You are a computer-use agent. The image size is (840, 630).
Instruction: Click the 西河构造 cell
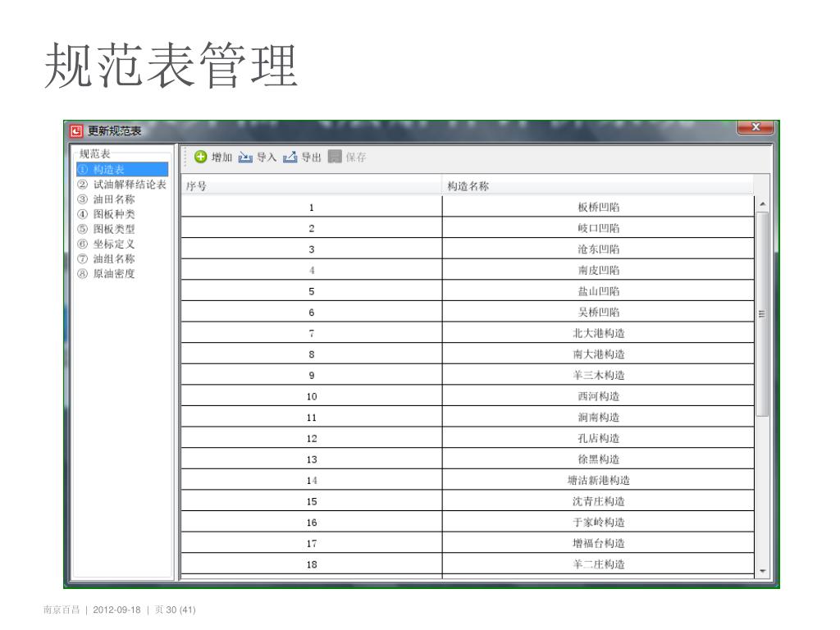598,396
